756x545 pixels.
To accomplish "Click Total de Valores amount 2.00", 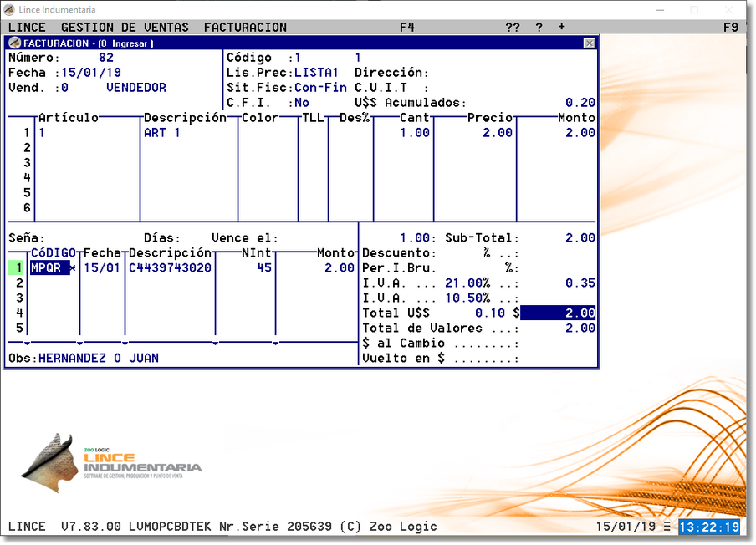I will tap(580, 329).
